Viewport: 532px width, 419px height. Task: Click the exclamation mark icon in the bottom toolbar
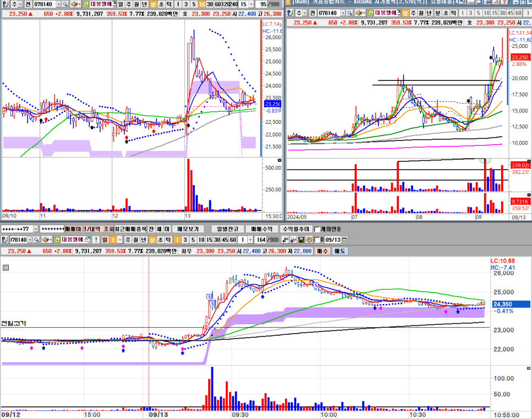(x=96, y=240)
